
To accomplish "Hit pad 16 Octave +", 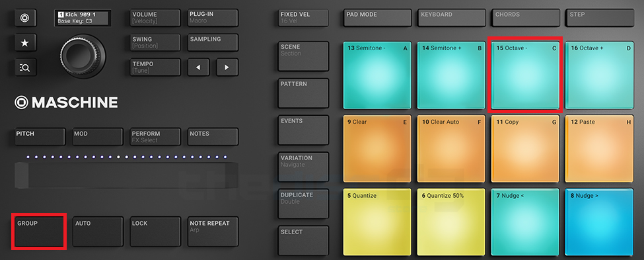I will point(600,75).
